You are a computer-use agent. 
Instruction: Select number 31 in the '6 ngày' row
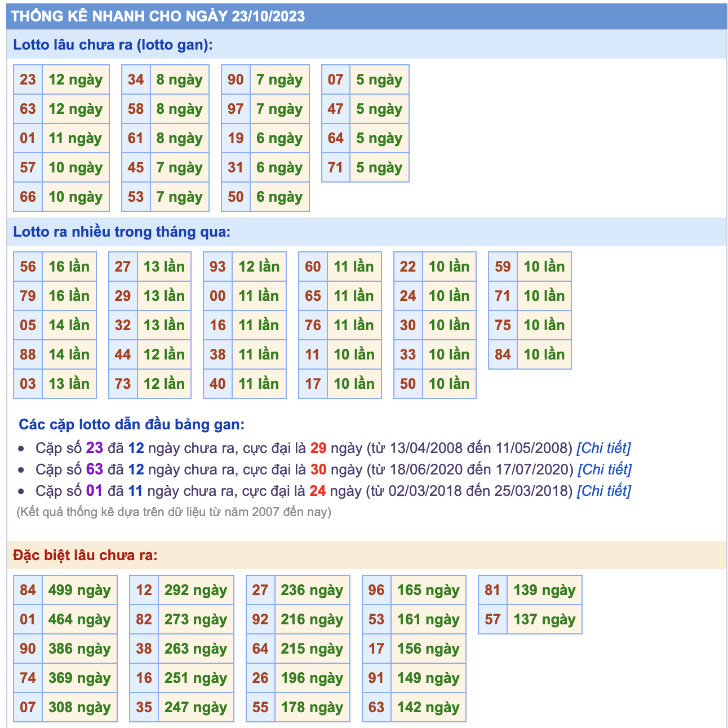pyautogui.click(x=236, y=167)
